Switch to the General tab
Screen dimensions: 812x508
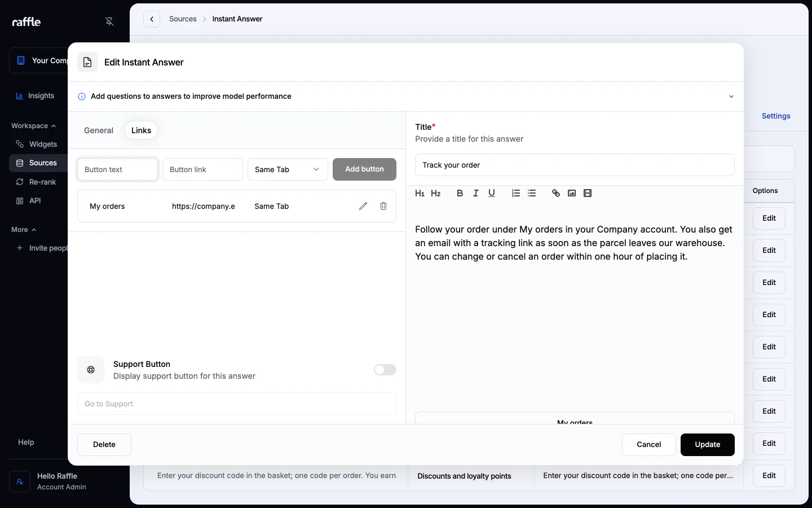(99, 130)
